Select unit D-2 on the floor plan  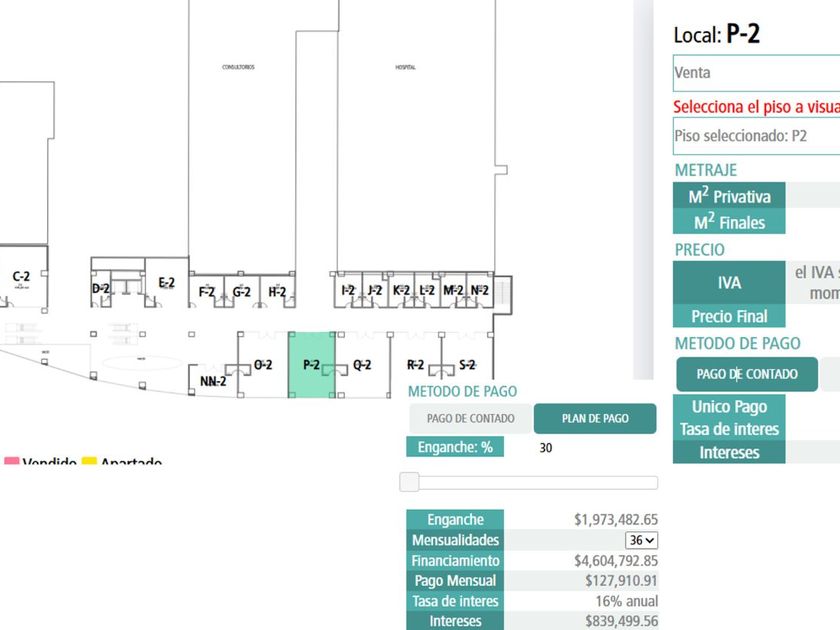click(x=101, y=289)
